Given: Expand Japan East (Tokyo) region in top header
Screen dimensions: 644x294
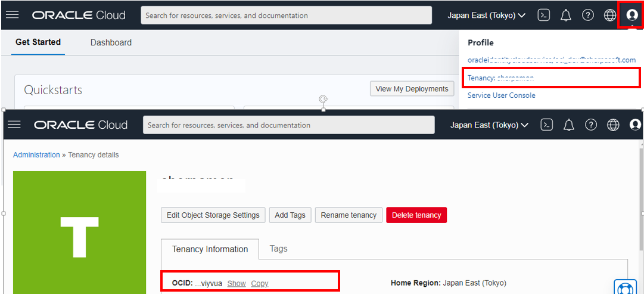Looking at the screenshot, I should click(x=487, y=16).
